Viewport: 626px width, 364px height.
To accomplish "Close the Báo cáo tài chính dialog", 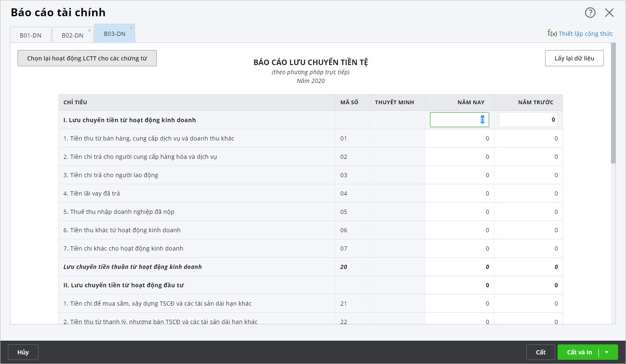I will click(609, 13).
